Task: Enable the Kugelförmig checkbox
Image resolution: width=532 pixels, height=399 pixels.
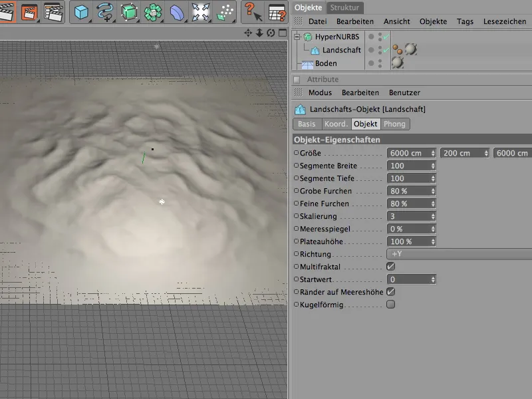Action: click(x=391, y=304)
